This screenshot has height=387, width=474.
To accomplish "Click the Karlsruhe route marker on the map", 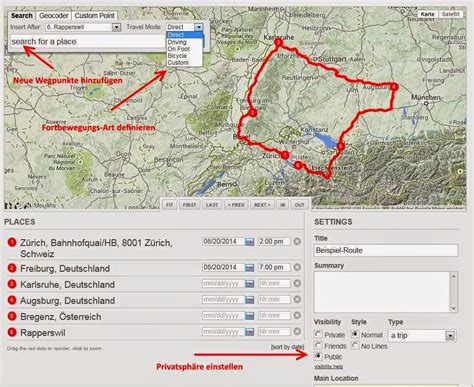I will [278, 43].
